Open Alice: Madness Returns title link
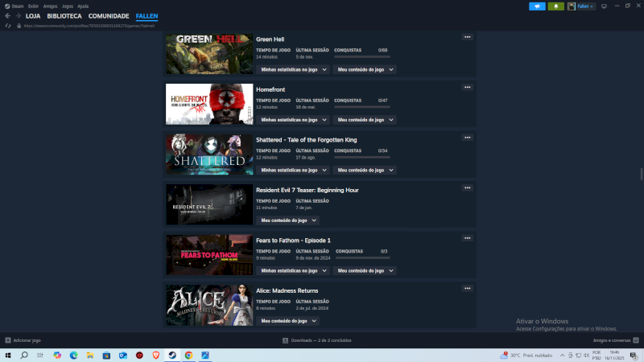 coord(287,290)
